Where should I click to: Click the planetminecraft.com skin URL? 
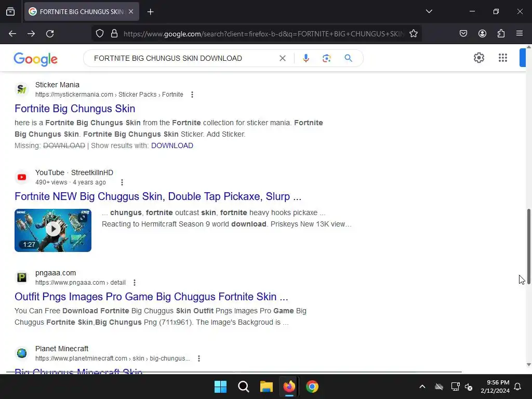tap(113, 358)
